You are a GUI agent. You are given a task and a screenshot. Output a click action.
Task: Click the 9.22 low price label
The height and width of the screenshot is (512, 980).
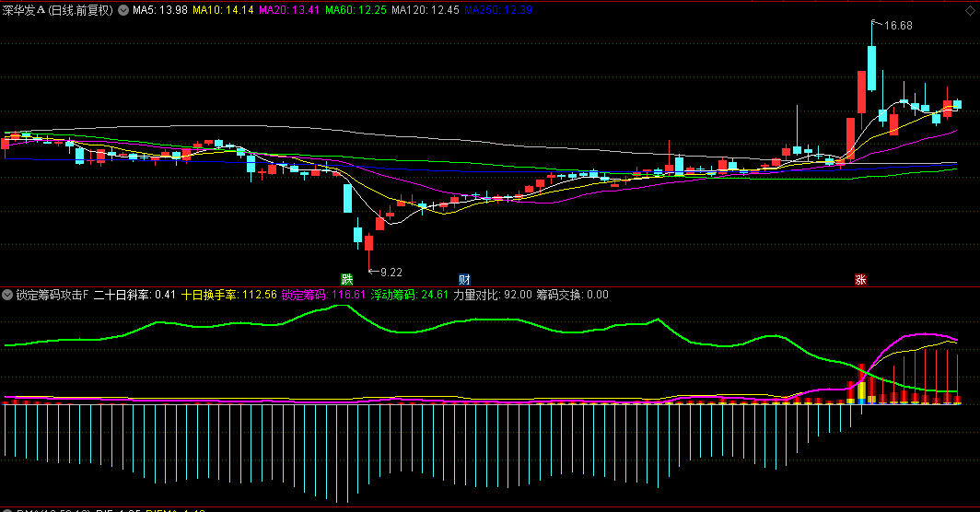(391, 272)
